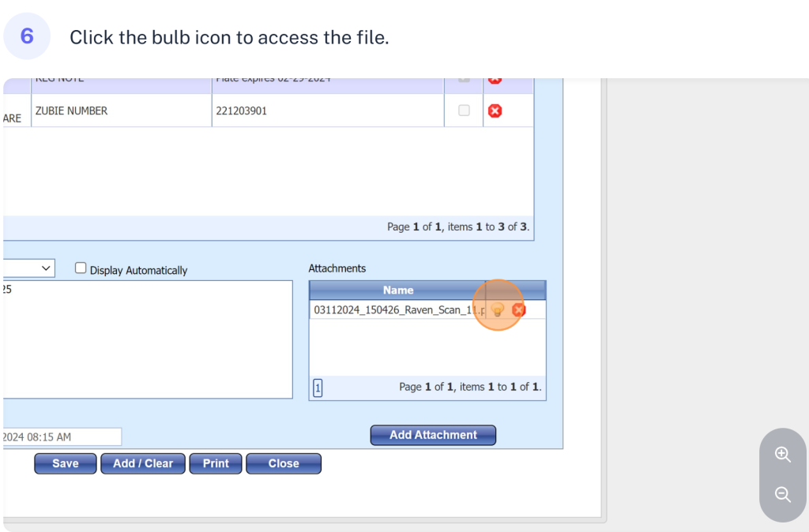Click the bulb icon beside Raven_Scan attachment
The width and height of the screenshot is (809, 532).
[x=498, y=310]
